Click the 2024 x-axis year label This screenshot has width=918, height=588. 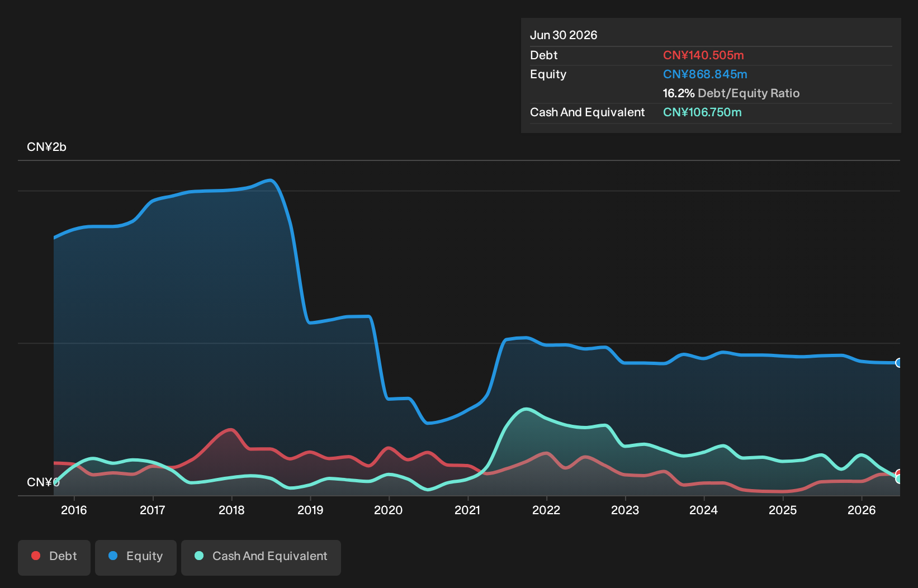click(704, 510)
